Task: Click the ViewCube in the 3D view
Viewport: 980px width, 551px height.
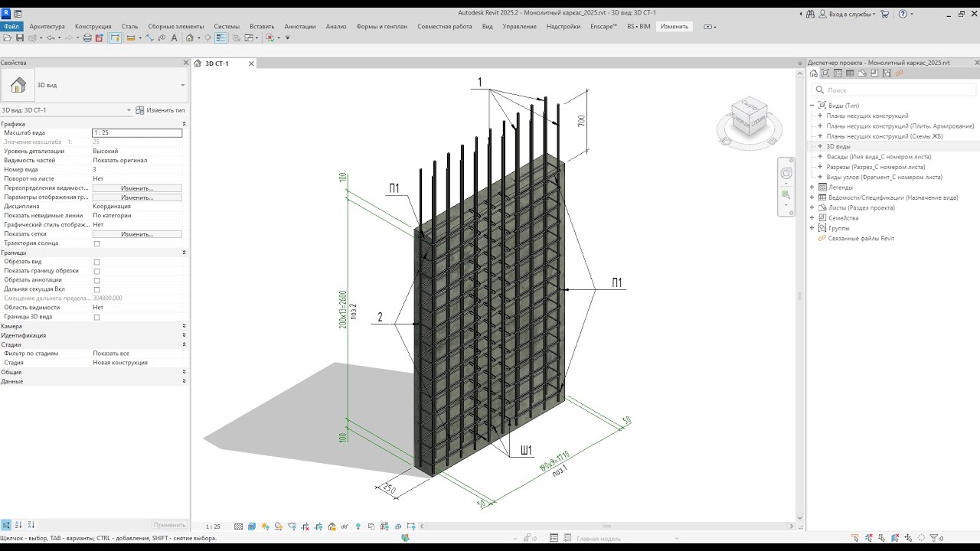Action: pos(750,119)
